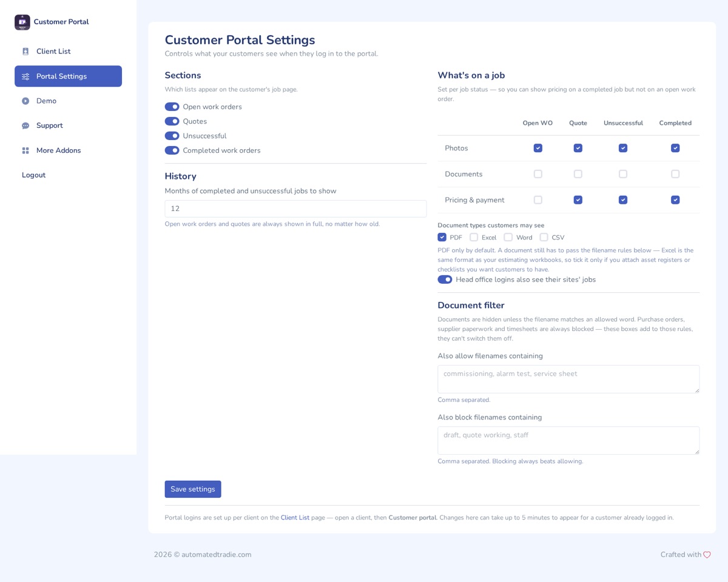Click the Photos row label
The height and width of the screenshot is (582, 728).
click(456, 148)
